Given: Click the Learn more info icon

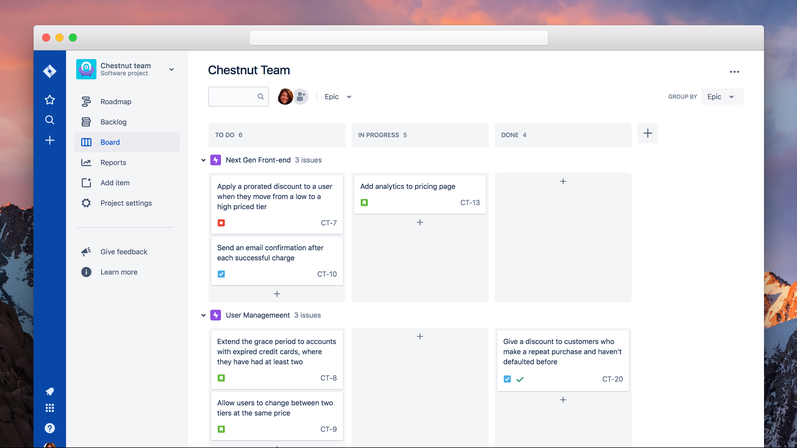Looking at the screenshot, I should [x=86, y=272].
